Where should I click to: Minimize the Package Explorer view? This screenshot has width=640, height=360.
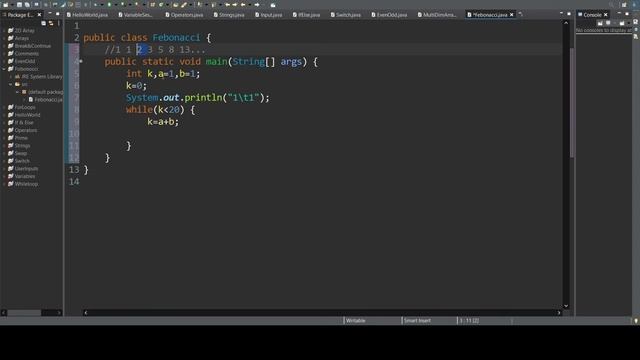coord(50,14)
